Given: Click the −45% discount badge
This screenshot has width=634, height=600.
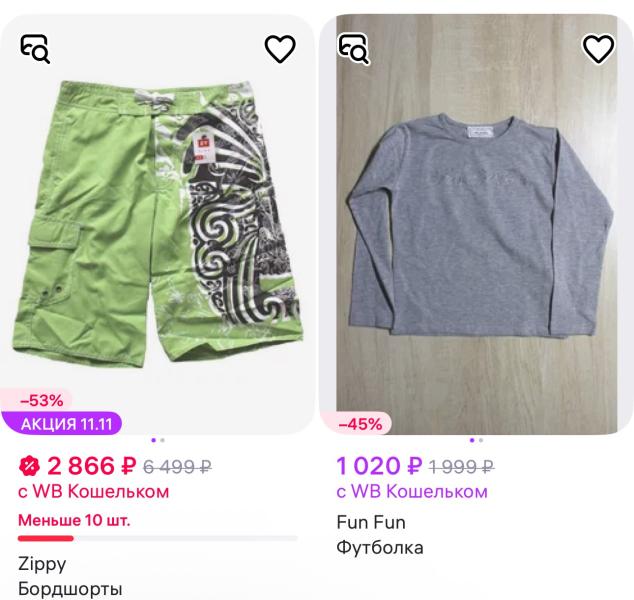Looking at the screenshot, I should [x=360, y=424].
